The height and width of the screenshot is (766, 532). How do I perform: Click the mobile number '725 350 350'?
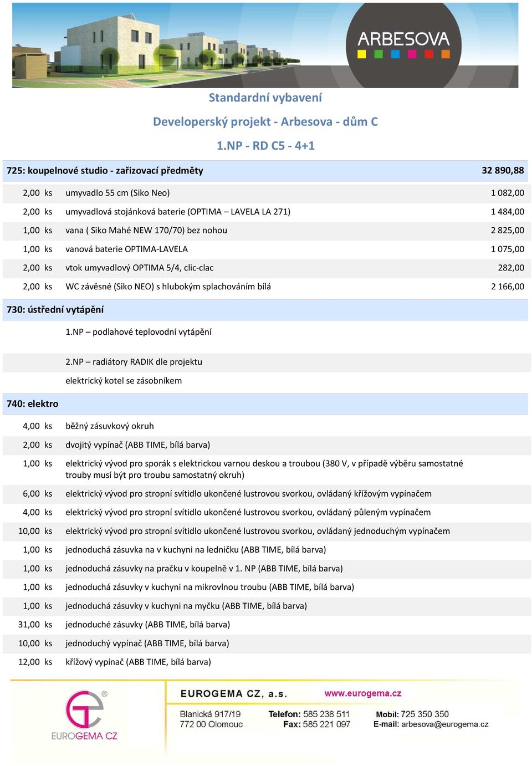click(424, 714)
